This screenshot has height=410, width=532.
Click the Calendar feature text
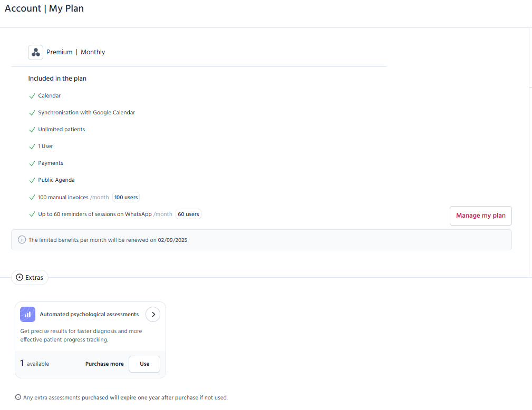49,95
